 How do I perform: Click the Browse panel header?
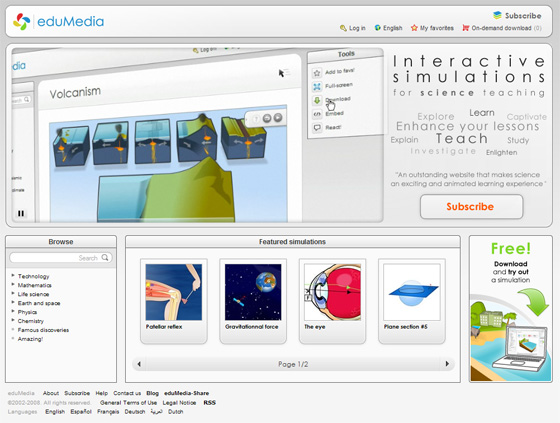click(61, 242)
